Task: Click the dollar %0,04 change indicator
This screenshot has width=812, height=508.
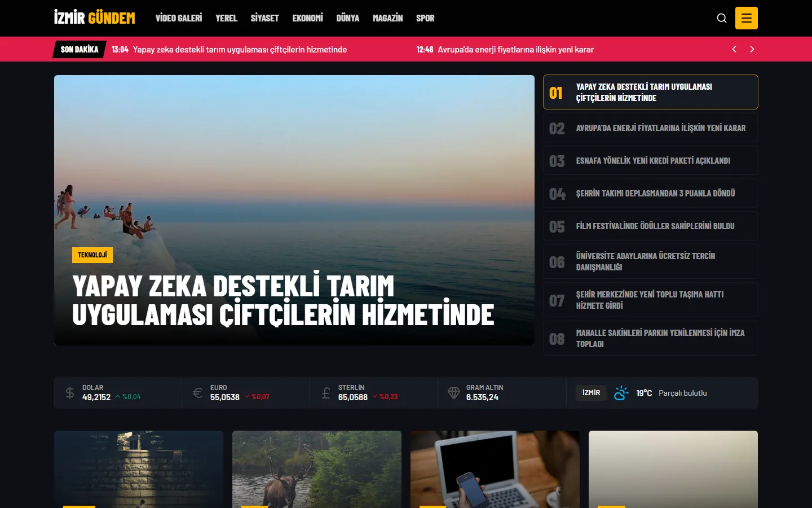Action: (x=128, y=397)
